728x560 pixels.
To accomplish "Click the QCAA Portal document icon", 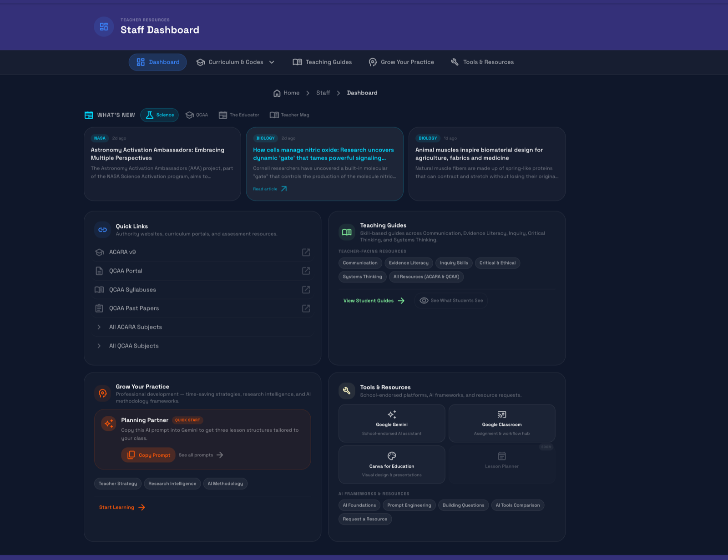I will [99, 271].
